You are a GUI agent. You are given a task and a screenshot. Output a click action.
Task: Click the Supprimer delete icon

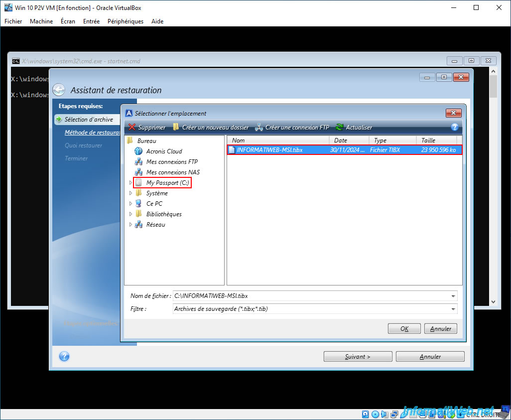pos(132,127)
